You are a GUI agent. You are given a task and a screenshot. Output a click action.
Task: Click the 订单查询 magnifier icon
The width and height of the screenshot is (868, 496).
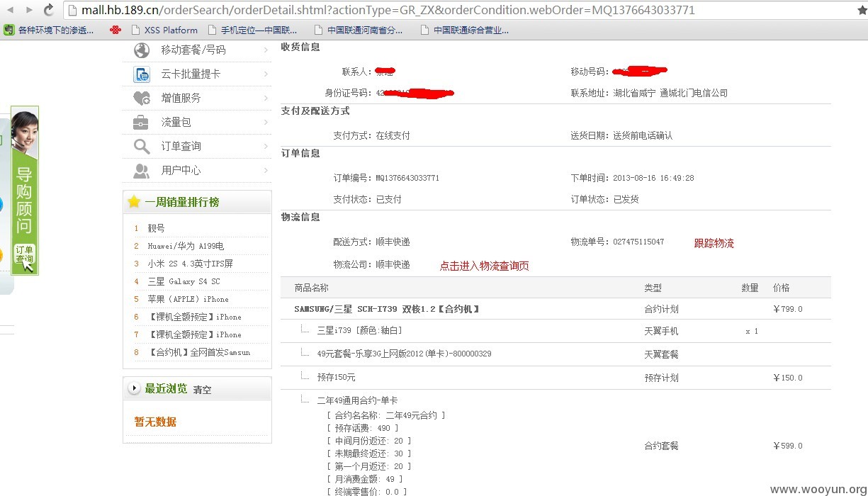pos(142,146)
